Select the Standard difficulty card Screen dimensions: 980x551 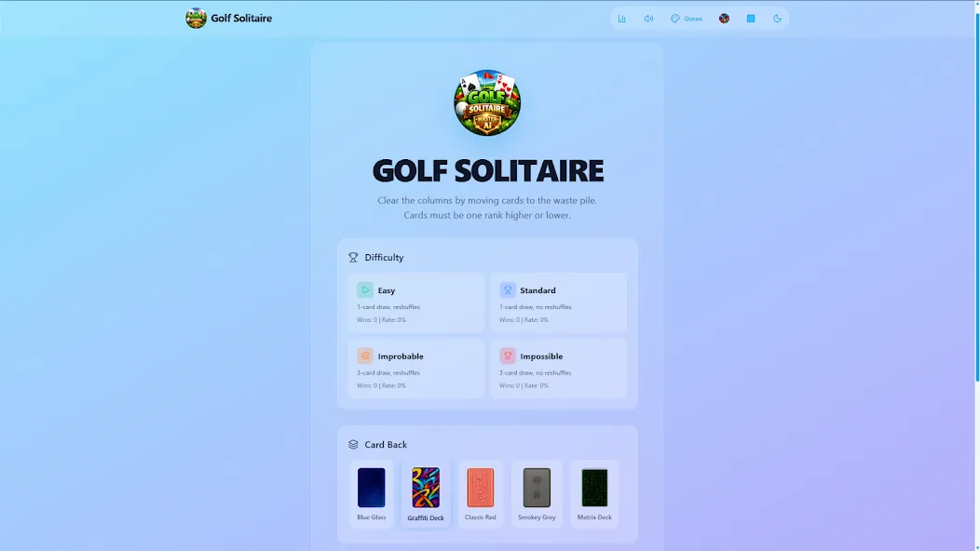(x=558, y=303)
